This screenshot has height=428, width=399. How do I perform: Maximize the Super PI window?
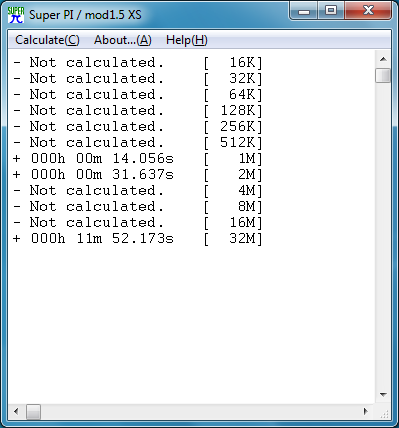[331, 11]
